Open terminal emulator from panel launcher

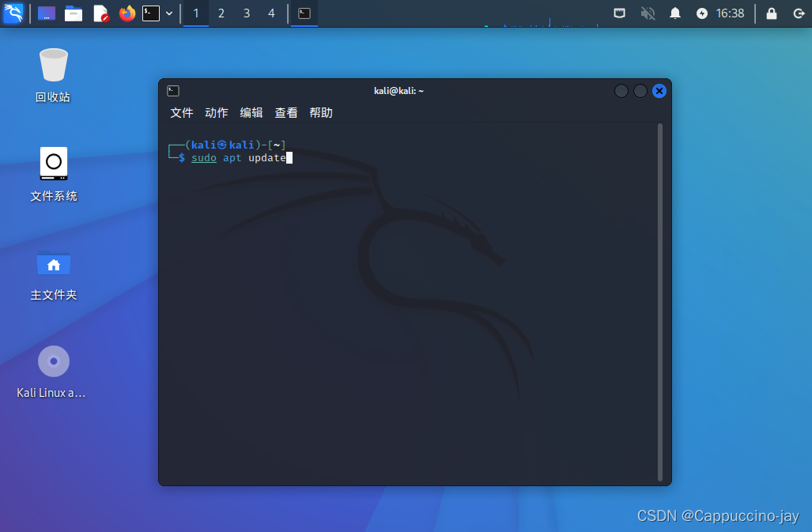tap(151, 13)
